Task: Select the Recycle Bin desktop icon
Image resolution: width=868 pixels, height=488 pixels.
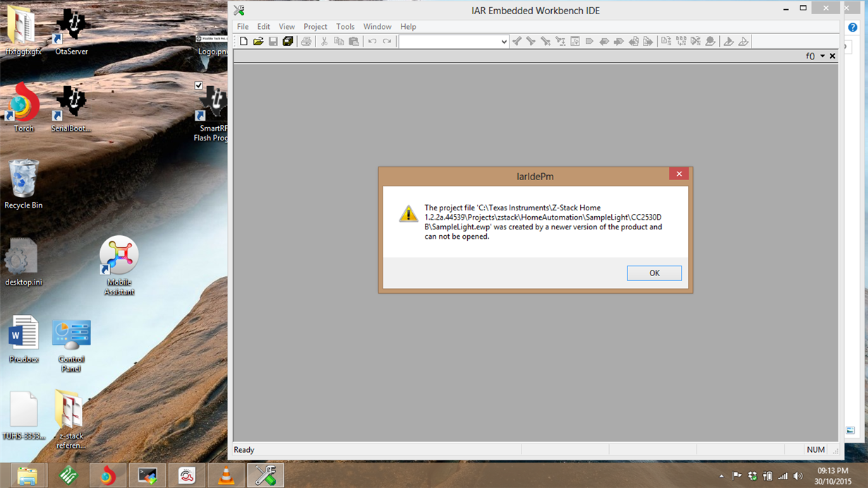Action: (x=23, y=184)
